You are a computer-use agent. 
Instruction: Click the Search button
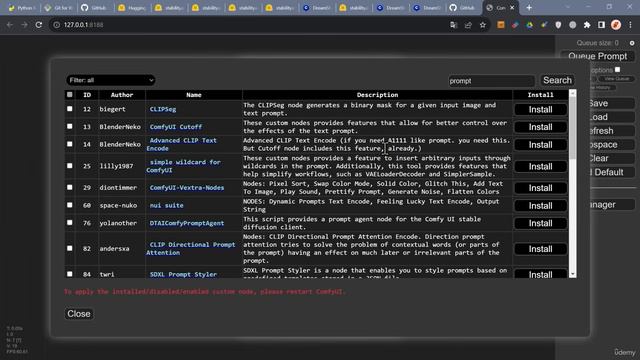(x=557, y=80)
